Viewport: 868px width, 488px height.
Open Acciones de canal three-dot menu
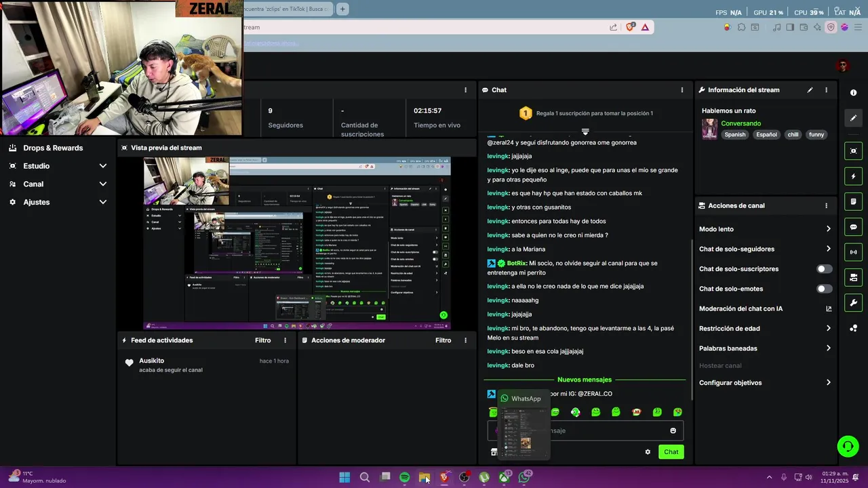click(x=826, y=205)
